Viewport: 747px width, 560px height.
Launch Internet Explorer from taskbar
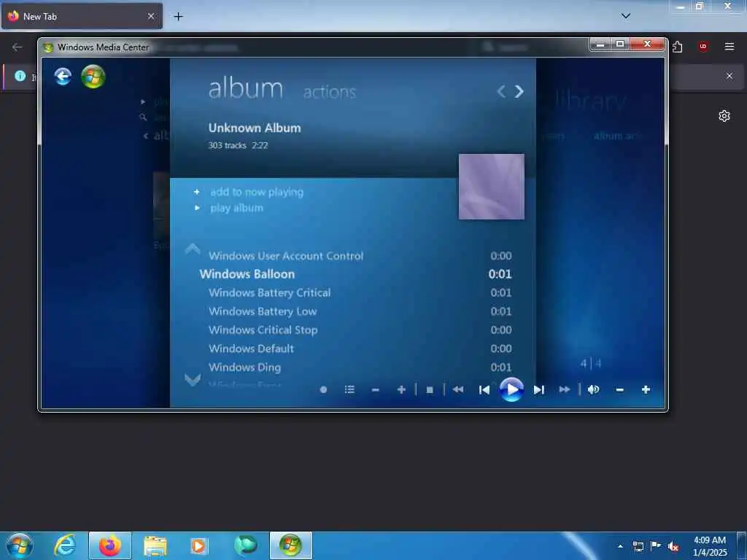pyautogui.click(x=65, y=545)
